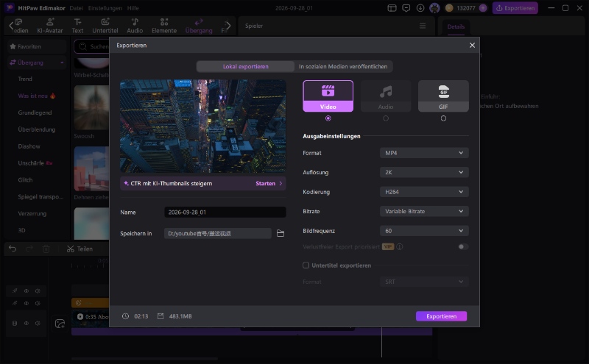Open the feedback message icon
The height and width of the screenshot is (364, 589).
click(406, 8)
